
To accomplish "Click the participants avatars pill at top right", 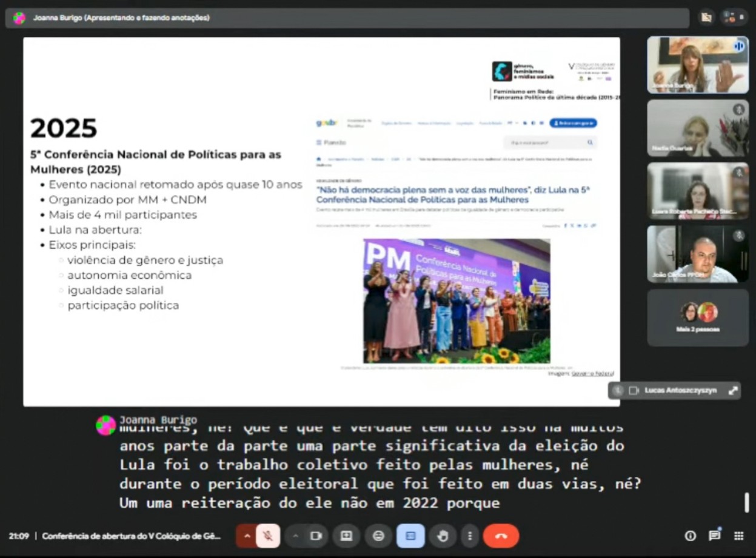I will click(x=734, y=18).
